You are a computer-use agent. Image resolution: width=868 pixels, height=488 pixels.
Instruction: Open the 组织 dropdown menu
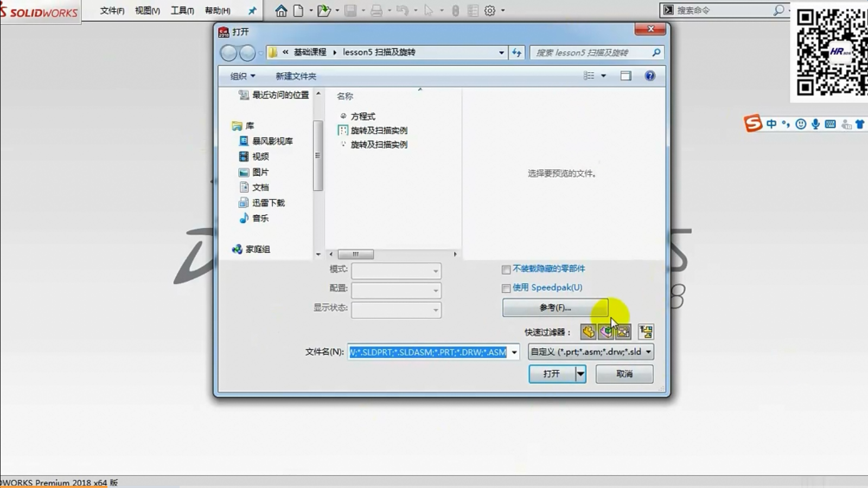tap(242, 76)
